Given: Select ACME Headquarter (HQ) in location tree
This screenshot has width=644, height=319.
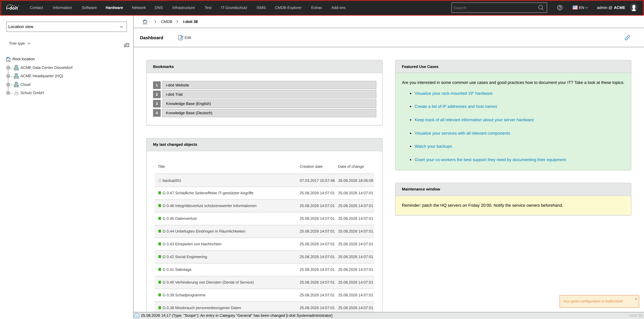Looking at the screenshot, I should tap(42, 76).
